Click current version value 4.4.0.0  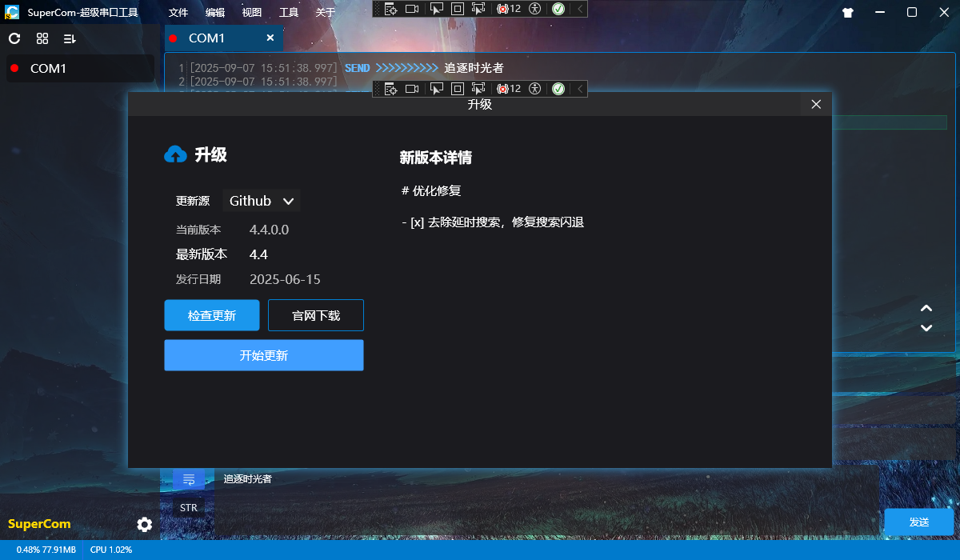(x=269, y=230)
